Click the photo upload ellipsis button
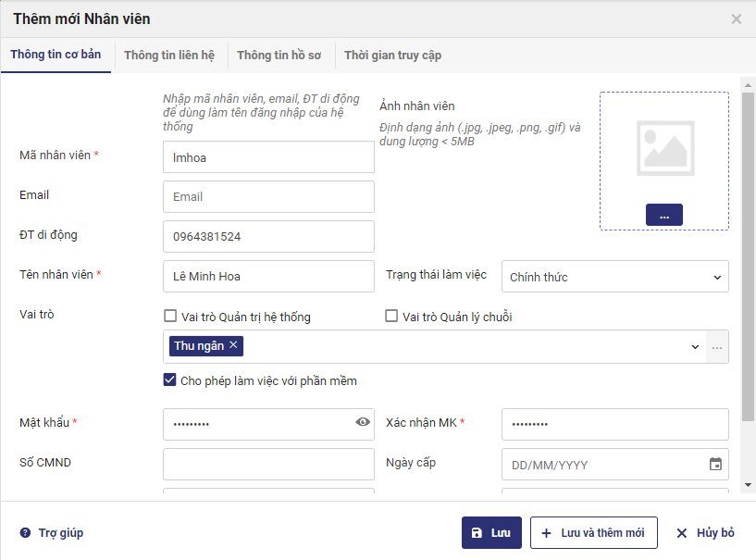 [x=664, y=215]
